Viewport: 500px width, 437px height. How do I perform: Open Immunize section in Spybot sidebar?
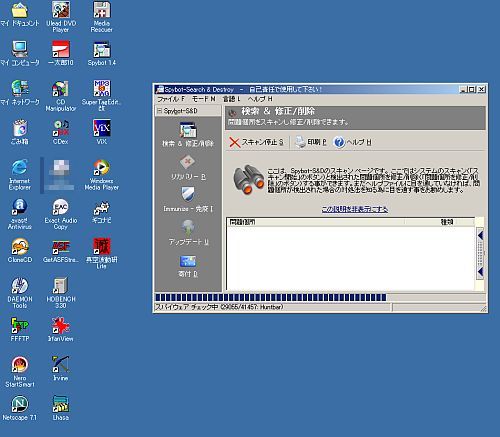(188, 200)
